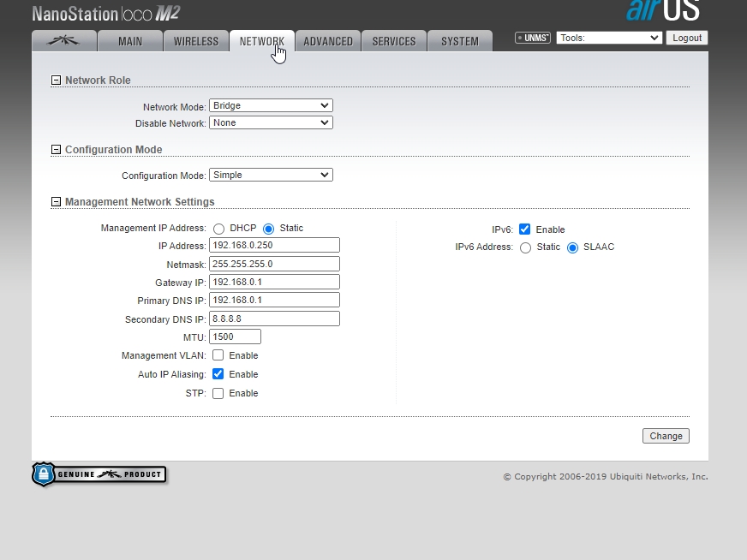Click the Genuine Product badge
The image size is (747, 560).
[x=99, y=474]
